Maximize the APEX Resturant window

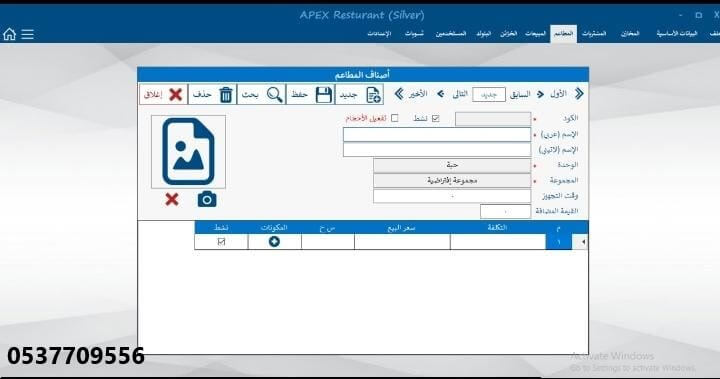[698, 15]
